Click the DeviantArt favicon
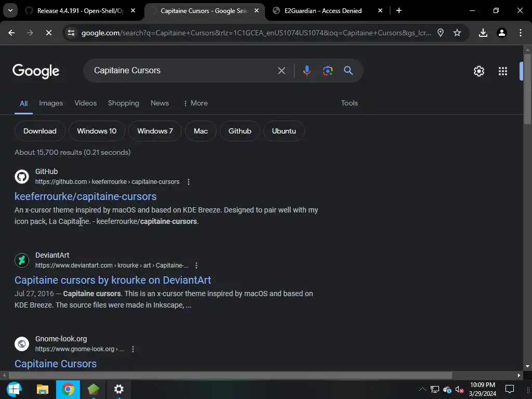The image size is (532, 399). tap(22, 261)
